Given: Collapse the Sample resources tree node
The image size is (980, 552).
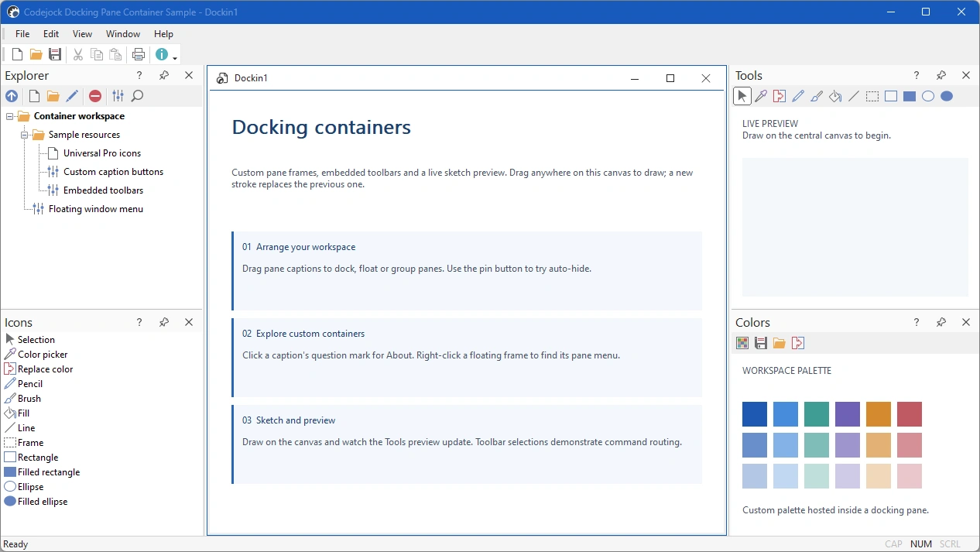Looking at the screenshot, I should coord(25,135).
